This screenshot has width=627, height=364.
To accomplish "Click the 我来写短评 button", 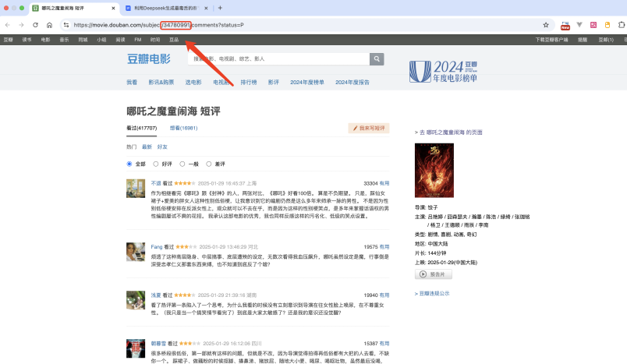I will 369,128.
